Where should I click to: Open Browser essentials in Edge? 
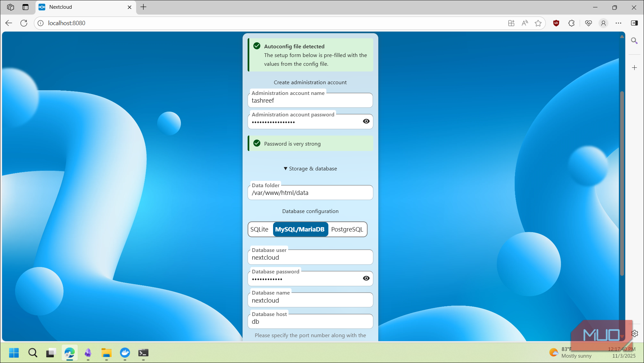[x=589, y=23]
